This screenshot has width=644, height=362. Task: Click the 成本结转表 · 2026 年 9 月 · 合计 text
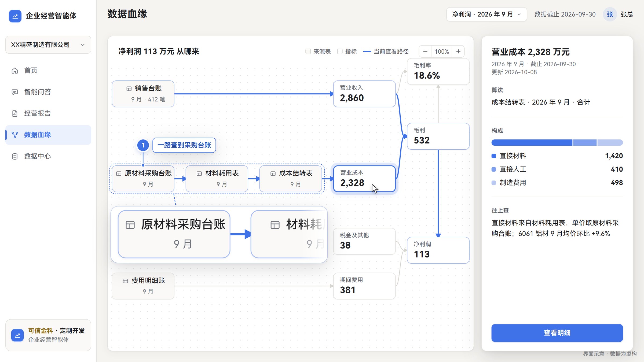(x=541, y=102)
